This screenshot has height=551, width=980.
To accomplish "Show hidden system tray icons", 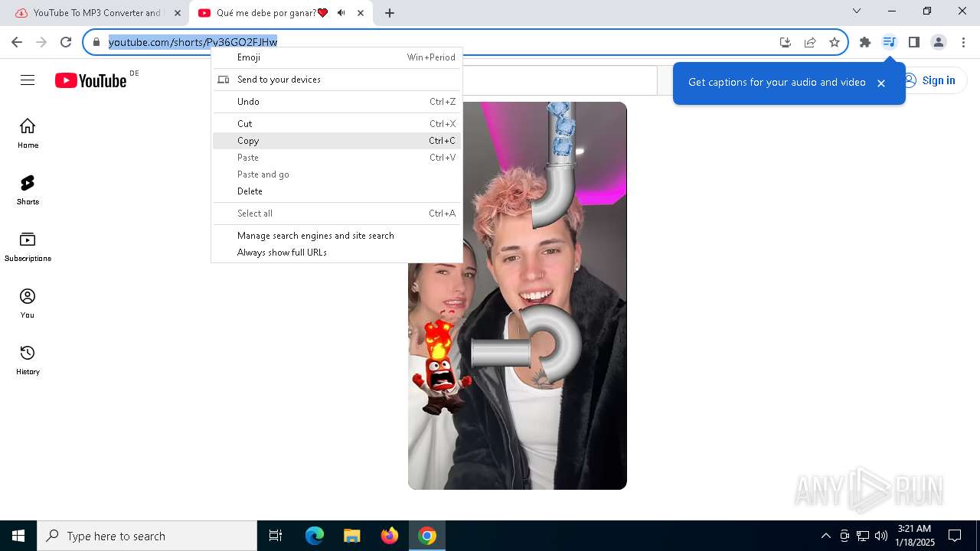I will coord(825,536).
